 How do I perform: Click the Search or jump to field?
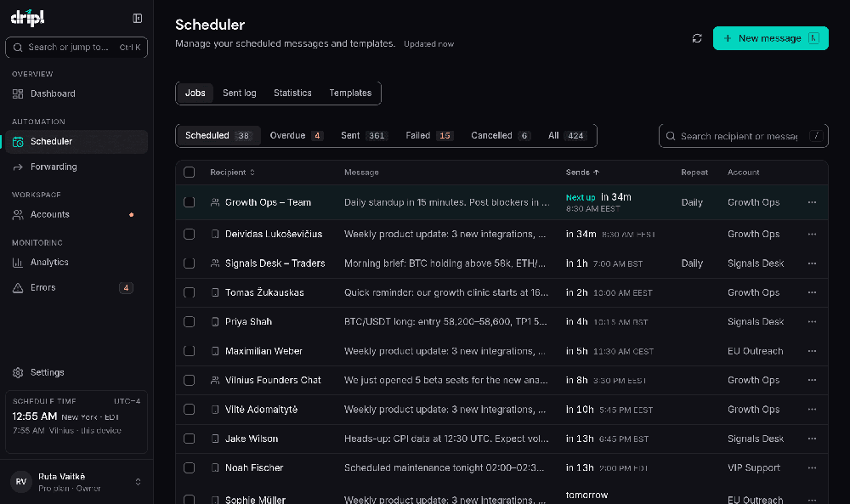tap(76, 47)
